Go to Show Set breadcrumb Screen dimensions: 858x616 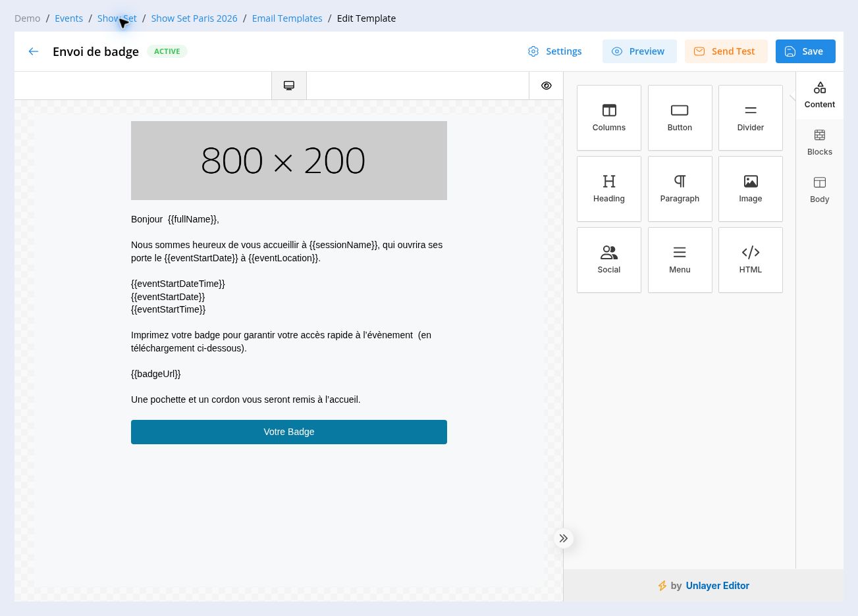(117, 18)
